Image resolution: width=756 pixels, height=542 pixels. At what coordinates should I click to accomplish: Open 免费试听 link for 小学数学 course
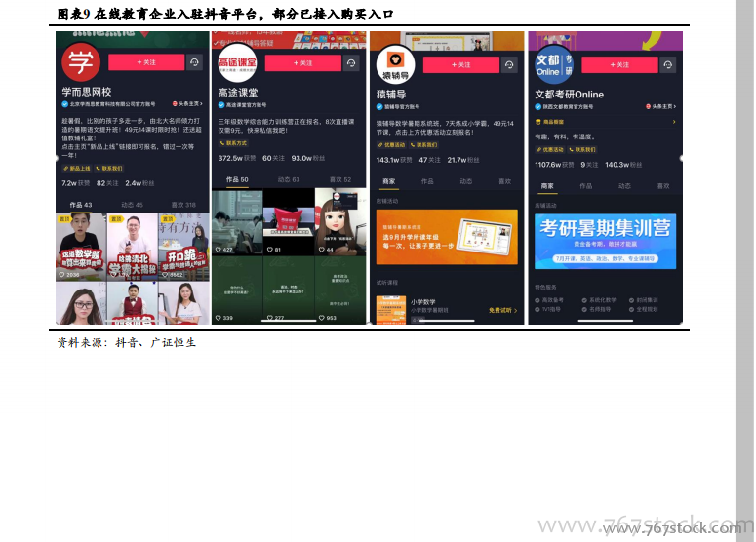(x=503, y=310)
